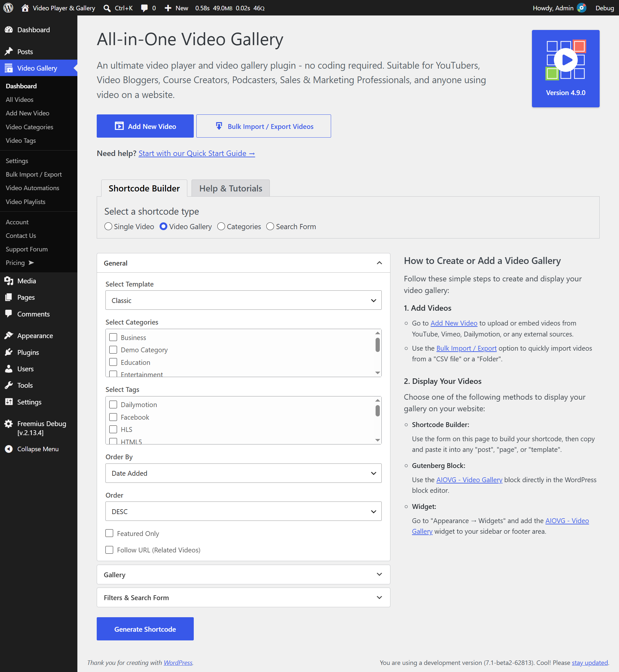Click the Bulk Import / Export text link
619x672 pixels.
467,348
